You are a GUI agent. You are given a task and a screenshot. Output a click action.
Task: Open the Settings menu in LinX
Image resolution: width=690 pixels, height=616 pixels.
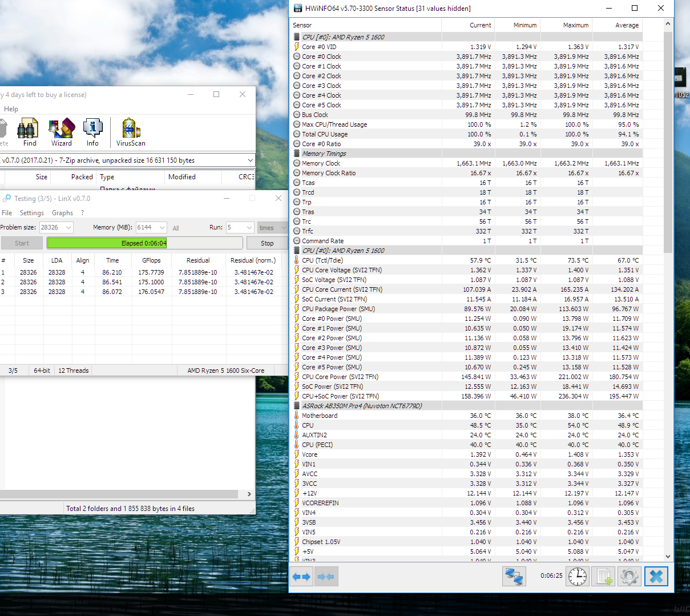[x=31, y=213]
